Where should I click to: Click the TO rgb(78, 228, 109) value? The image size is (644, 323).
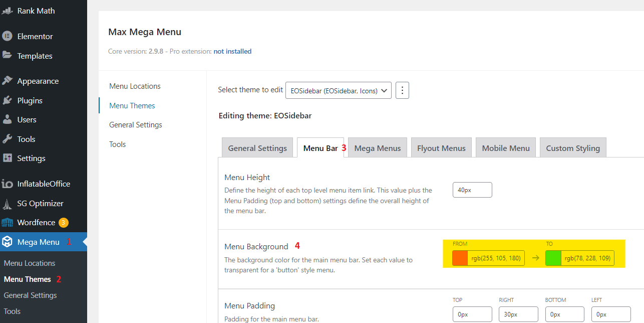[x=588, y=258]
